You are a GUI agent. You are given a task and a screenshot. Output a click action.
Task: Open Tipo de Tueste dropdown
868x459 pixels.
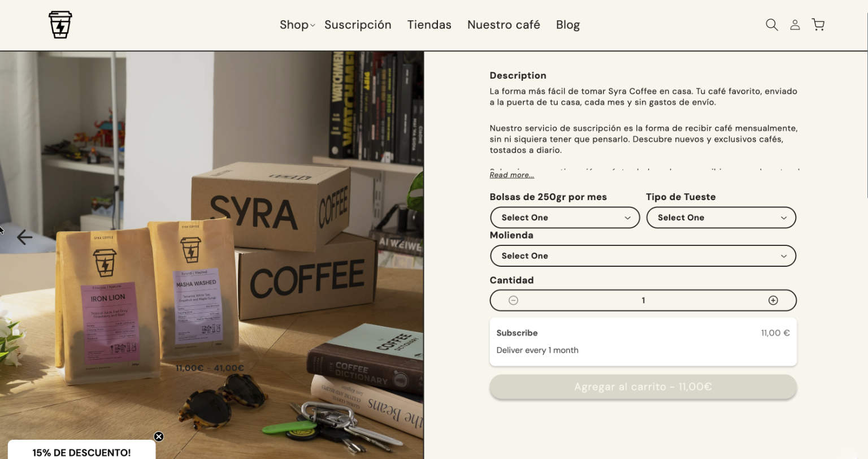coord(721,218)
